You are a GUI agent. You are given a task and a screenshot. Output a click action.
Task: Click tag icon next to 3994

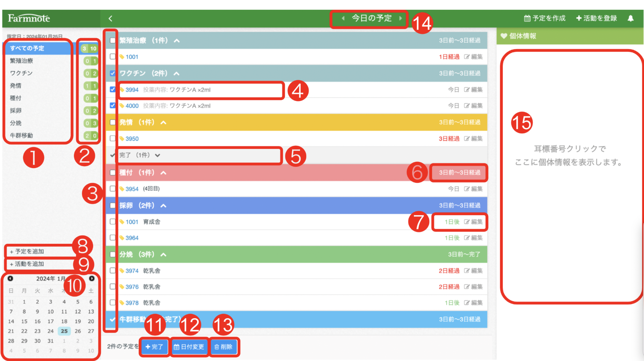122,90
